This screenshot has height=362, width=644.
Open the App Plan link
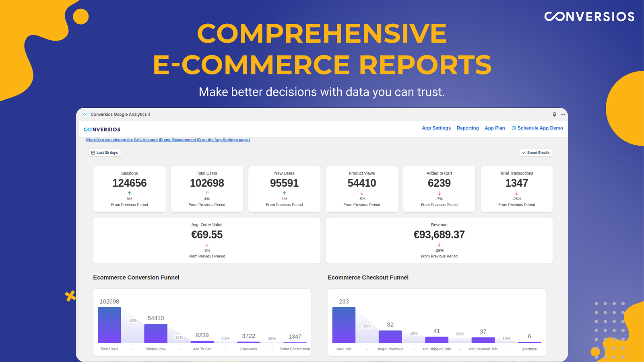click(495, 128)
